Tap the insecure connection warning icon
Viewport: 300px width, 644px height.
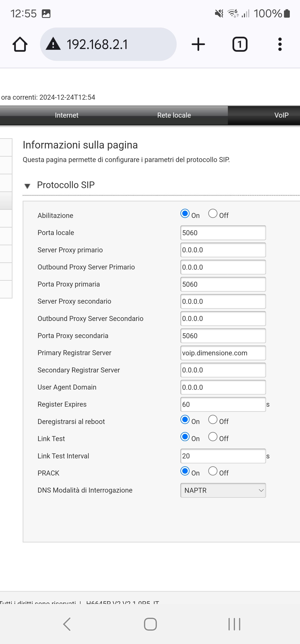pyautogui.click(x=53, y=44)
